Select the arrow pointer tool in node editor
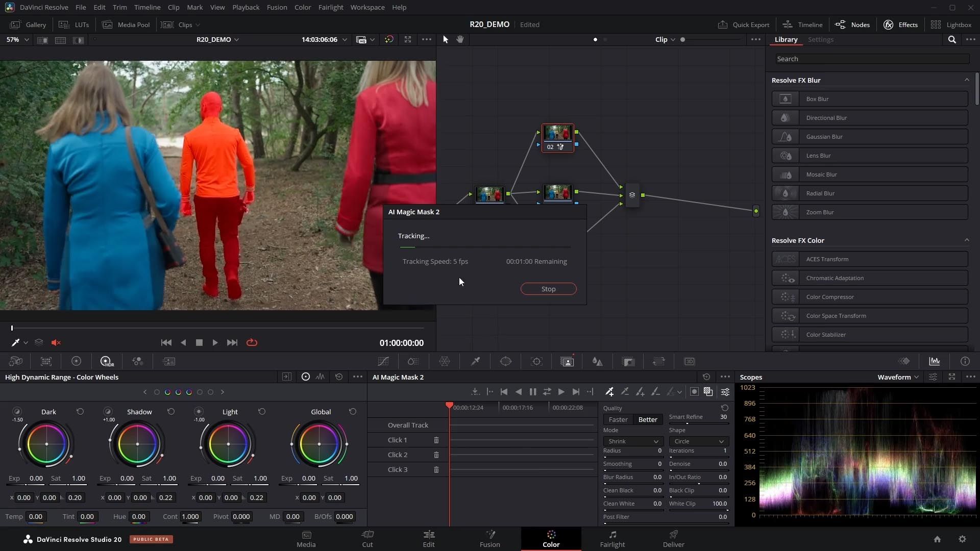Image resolution: width=980 pixels, height=551 pixels. (445, 39)
